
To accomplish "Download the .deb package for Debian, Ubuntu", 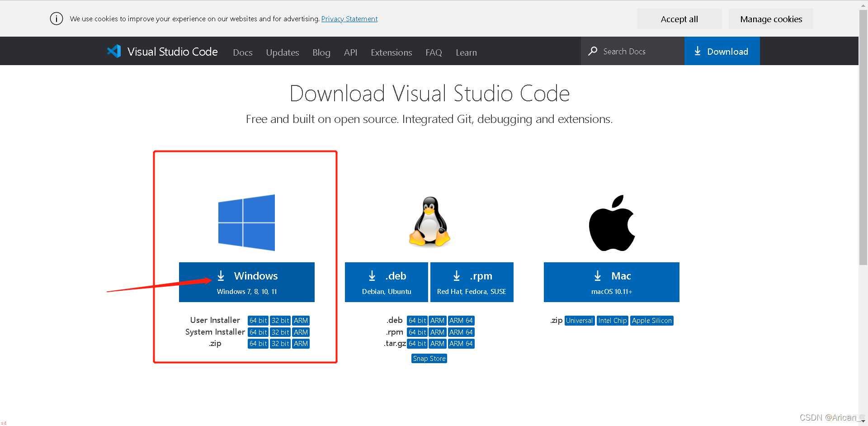I will (387, 282).
